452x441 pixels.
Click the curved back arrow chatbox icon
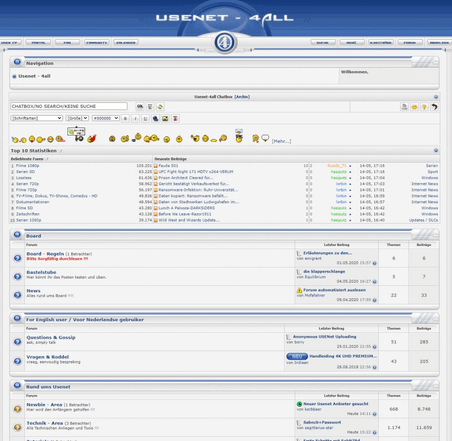(434, 107)
